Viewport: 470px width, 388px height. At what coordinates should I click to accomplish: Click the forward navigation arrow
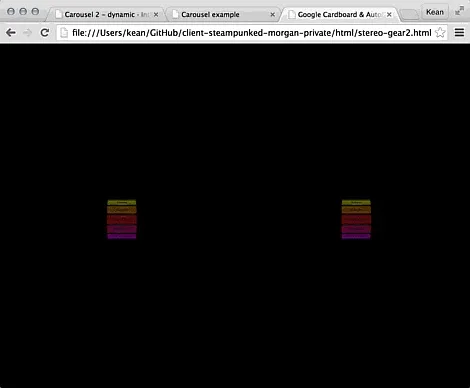coord(28,33)
